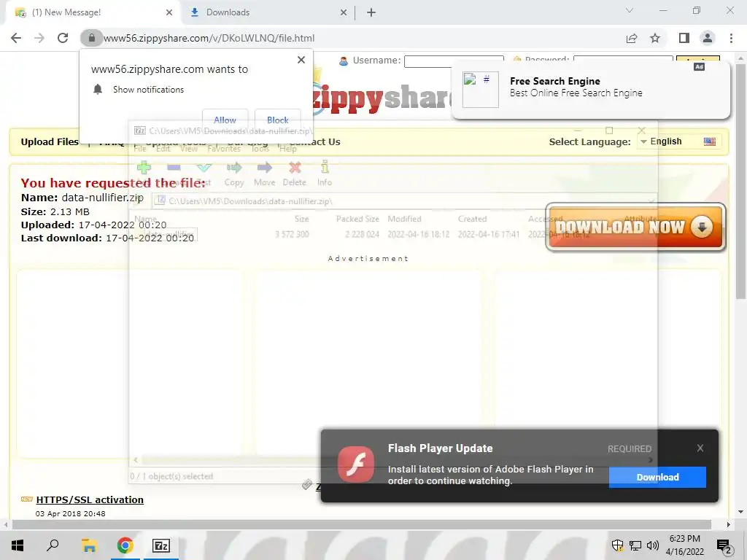Open the View menu in 7-Zip
This screenshot has width=747, height=560.
pos(189,149)
